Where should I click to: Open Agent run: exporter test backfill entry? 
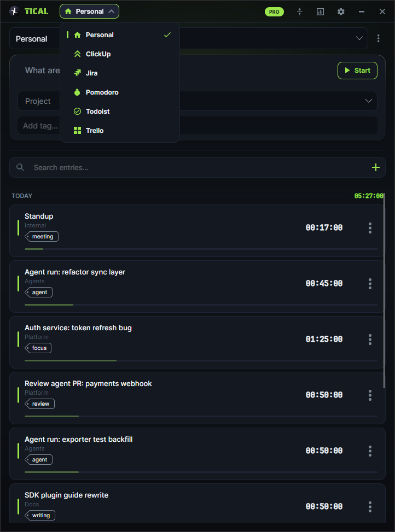click(197, 454)
